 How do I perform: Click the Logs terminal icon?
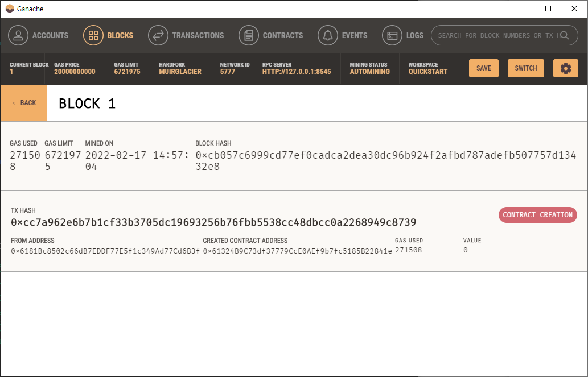coord(392,35)
